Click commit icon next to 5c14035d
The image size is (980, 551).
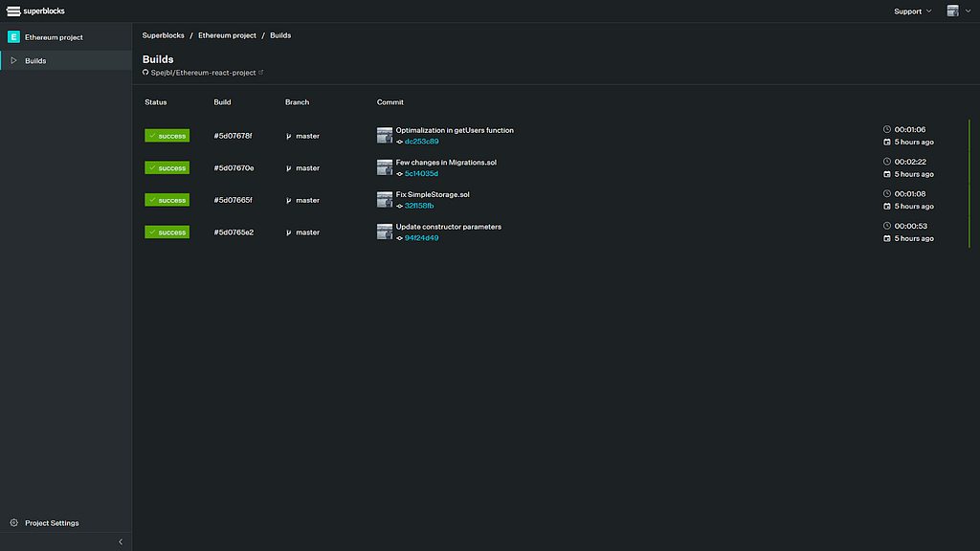pyautogui.click(x=399, y=174)
